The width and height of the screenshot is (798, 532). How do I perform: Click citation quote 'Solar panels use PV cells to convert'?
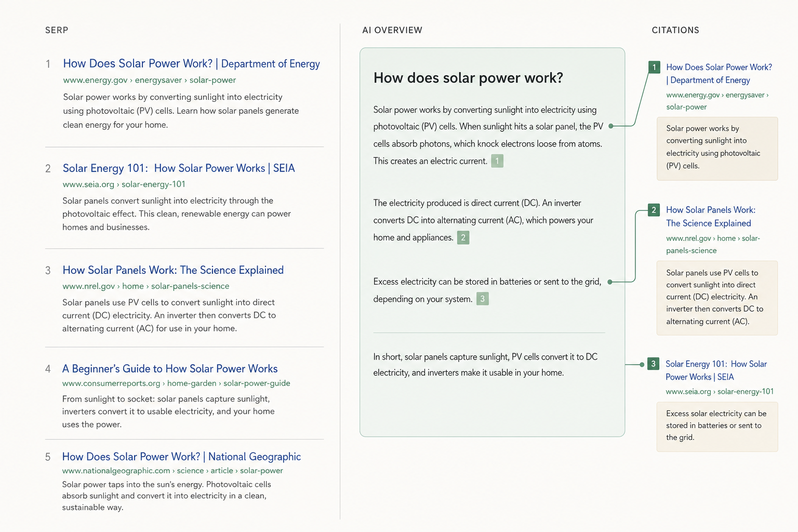pos(717,297)
